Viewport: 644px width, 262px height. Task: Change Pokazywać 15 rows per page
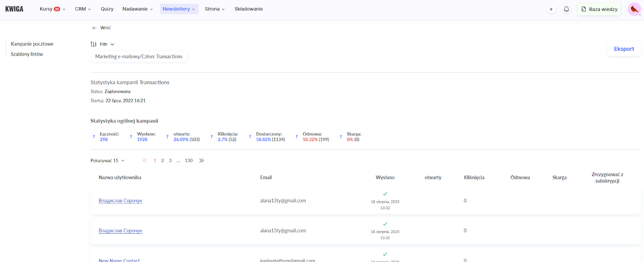(x=107, y=160)
